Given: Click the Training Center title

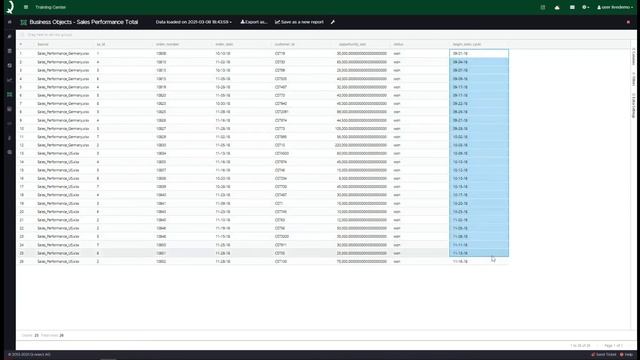Looking at the screenshot, I should pos(50,7).
